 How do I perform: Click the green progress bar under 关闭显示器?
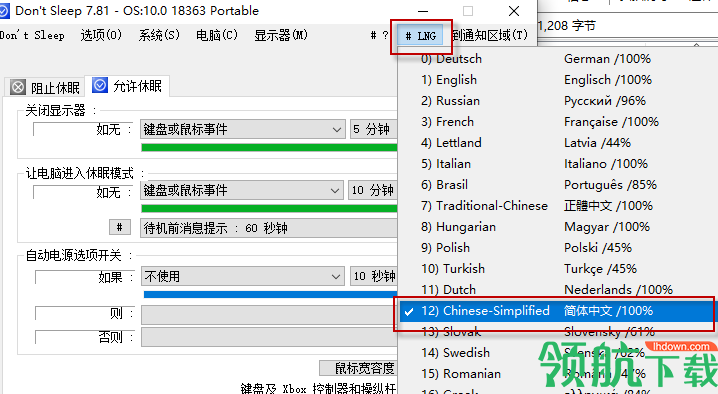point(269,147)
